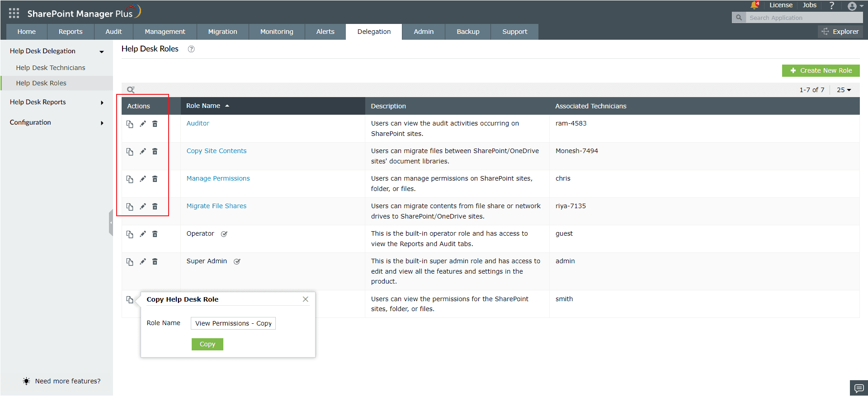Open the chat widget icon
868x396 pixels.
(859, 388)
